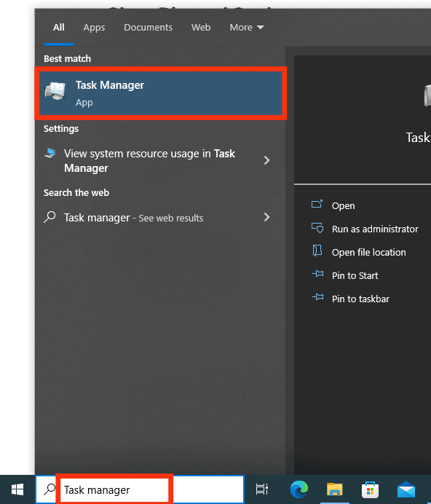Click the Open file location folder icon

pos(317,251)
